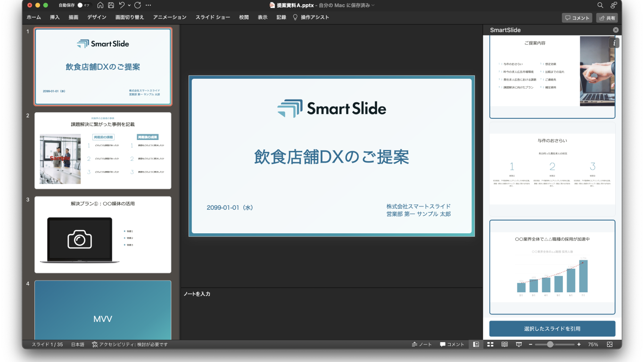Click the 選択したスライドを引用 button

coord(552,329)
